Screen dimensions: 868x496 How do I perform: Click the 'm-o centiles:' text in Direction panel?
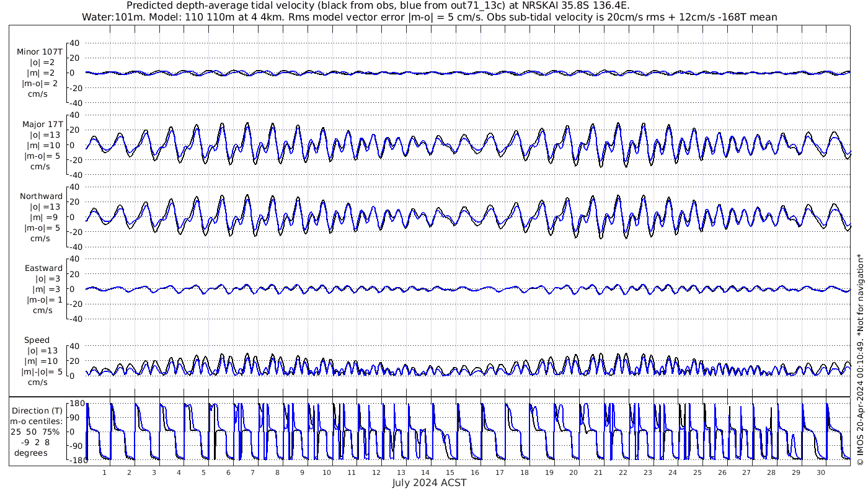point(38,422)
